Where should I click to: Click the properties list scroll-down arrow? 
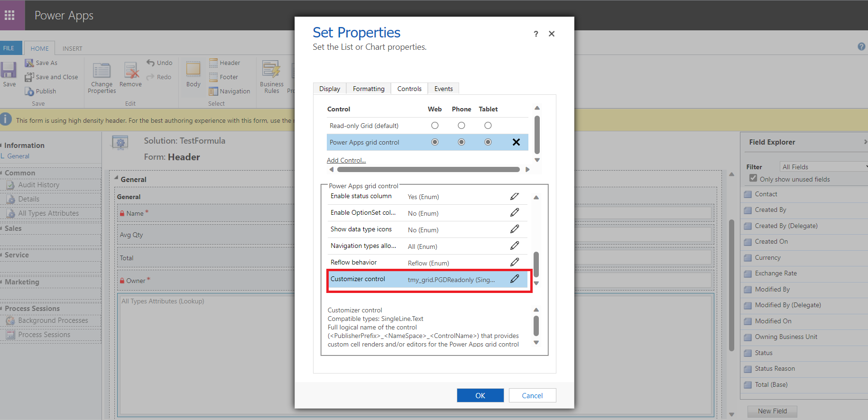[536, 283]
